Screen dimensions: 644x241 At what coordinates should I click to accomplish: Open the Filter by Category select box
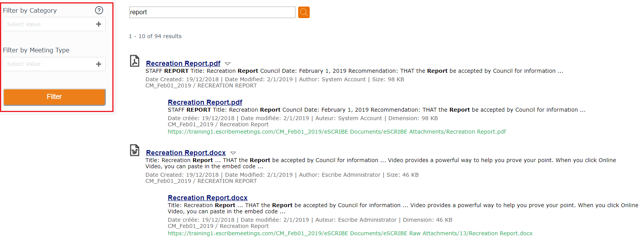coord(54,24)
